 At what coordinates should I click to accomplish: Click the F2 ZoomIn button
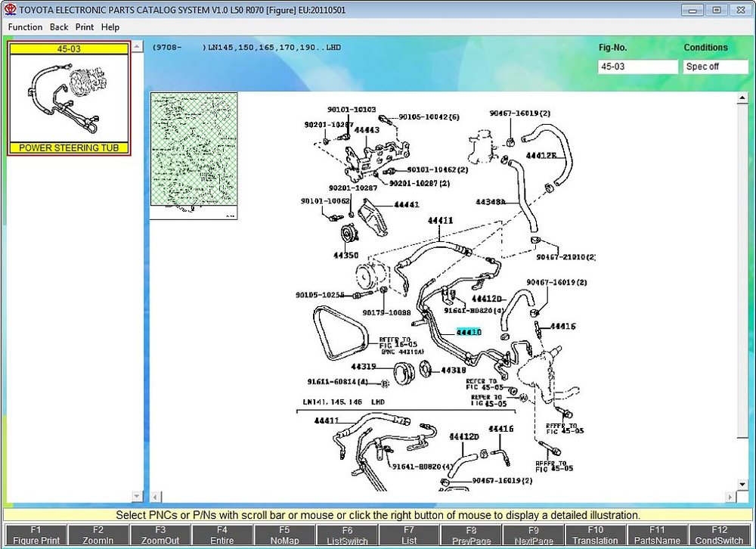coord(98,535)
